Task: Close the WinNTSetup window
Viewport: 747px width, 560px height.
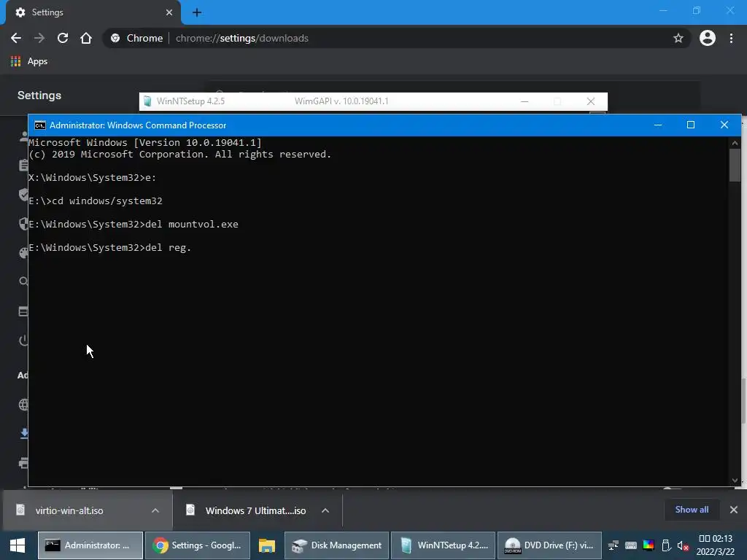Action: 591,101
